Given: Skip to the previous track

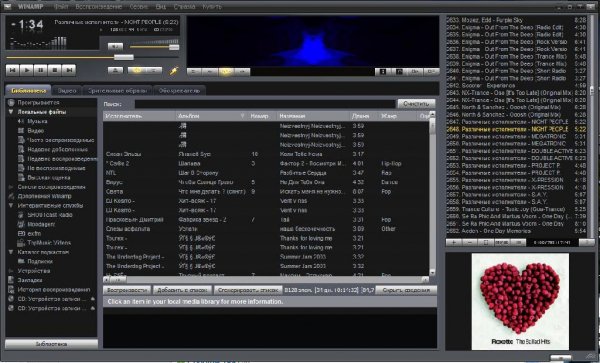Looking at the screenshot, I should coord(13,70).
